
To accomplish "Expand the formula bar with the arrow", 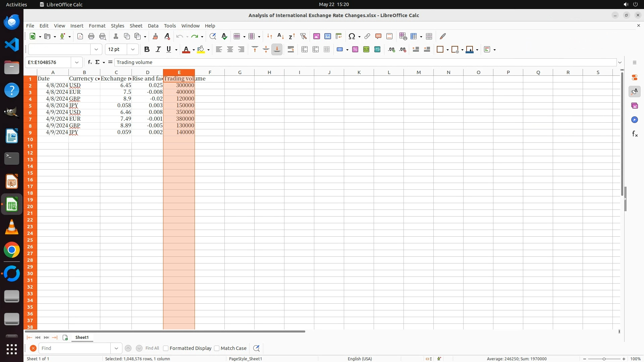I will [620, 62].
